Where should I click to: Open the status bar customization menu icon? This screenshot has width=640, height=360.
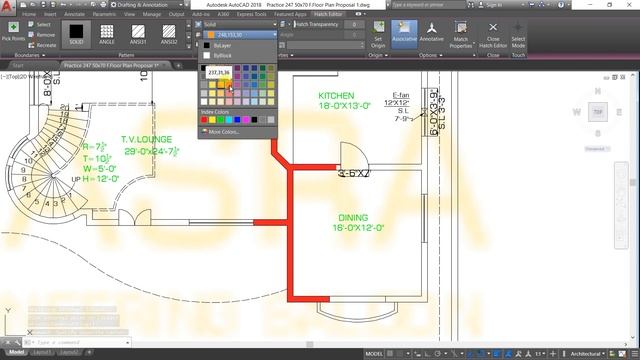(x=635, y=354)
